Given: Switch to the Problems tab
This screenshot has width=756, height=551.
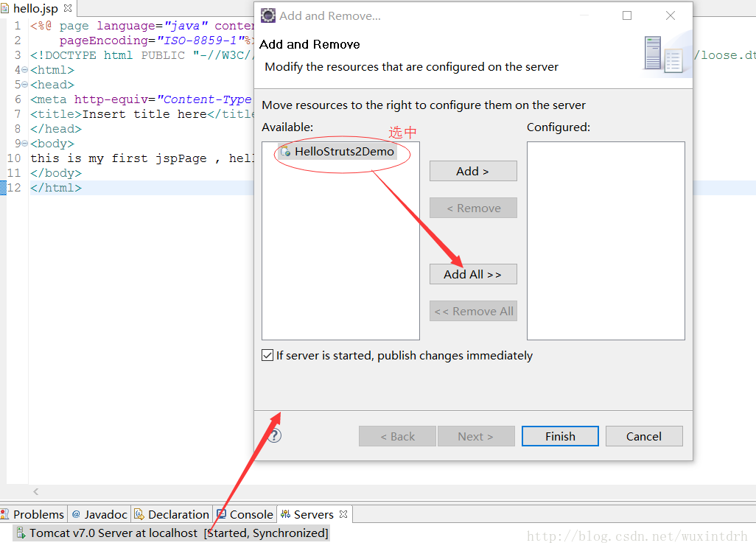Looking at the screenshot, I should click(32, 514).
